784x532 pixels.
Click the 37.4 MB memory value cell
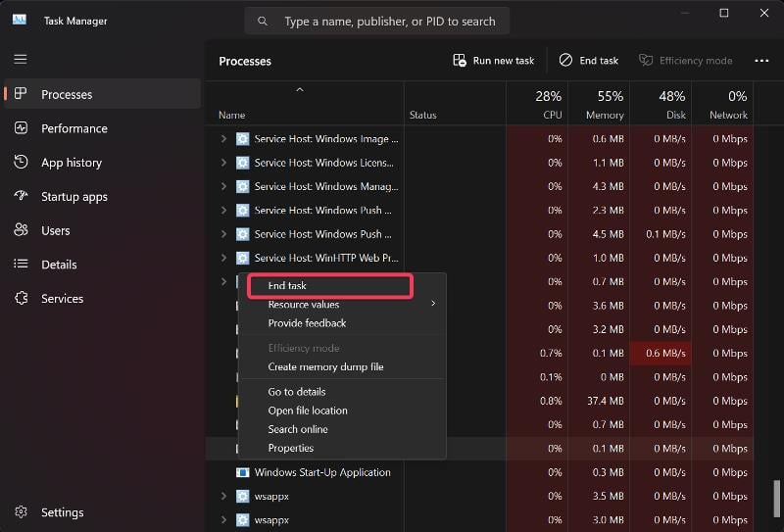point(599,401)
